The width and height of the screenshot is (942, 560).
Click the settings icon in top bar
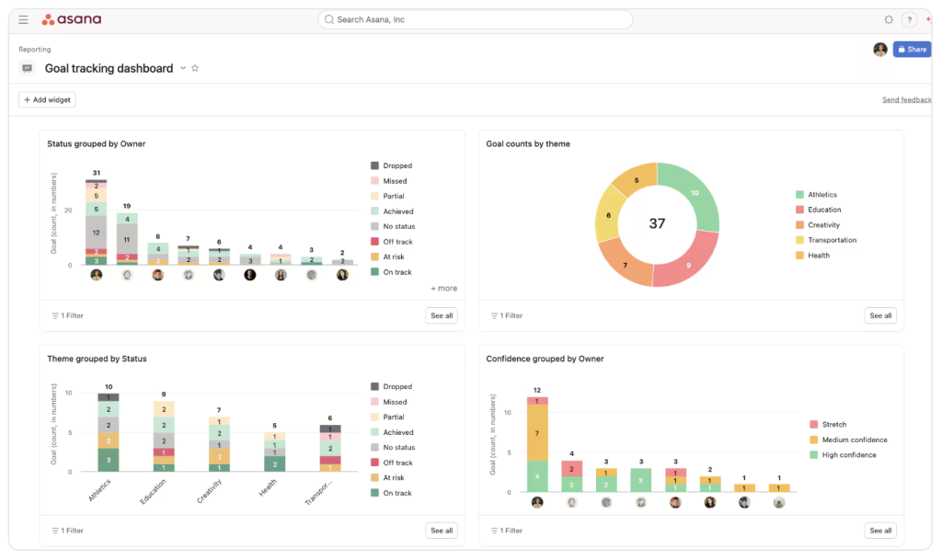tap(888, 19)
